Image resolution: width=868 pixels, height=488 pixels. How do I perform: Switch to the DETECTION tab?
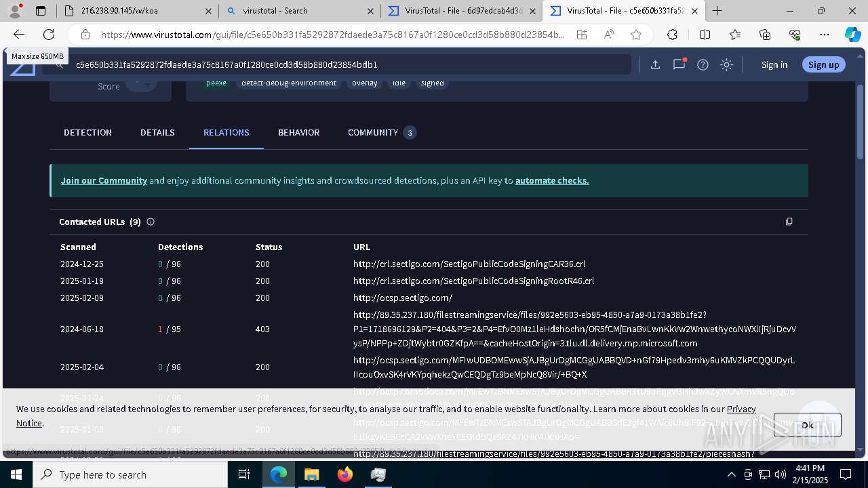point(87,132)
